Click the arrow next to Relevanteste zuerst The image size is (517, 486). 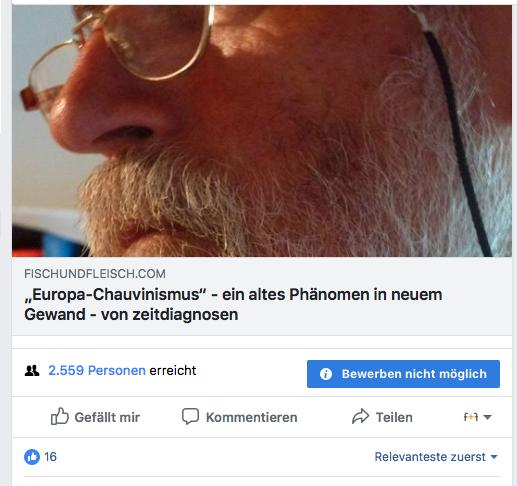pyautogui.click(x=494, y=457)
